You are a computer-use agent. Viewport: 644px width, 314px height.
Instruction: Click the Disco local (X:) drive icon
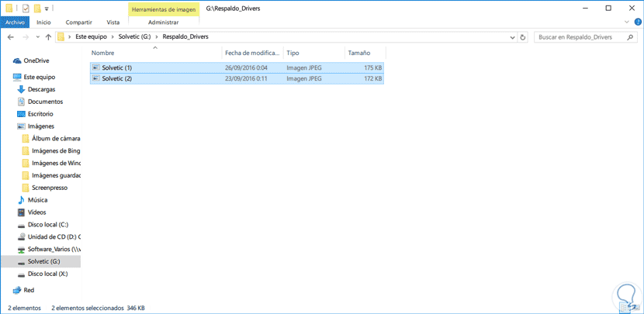pyautogui.click(x=22, y=274)
